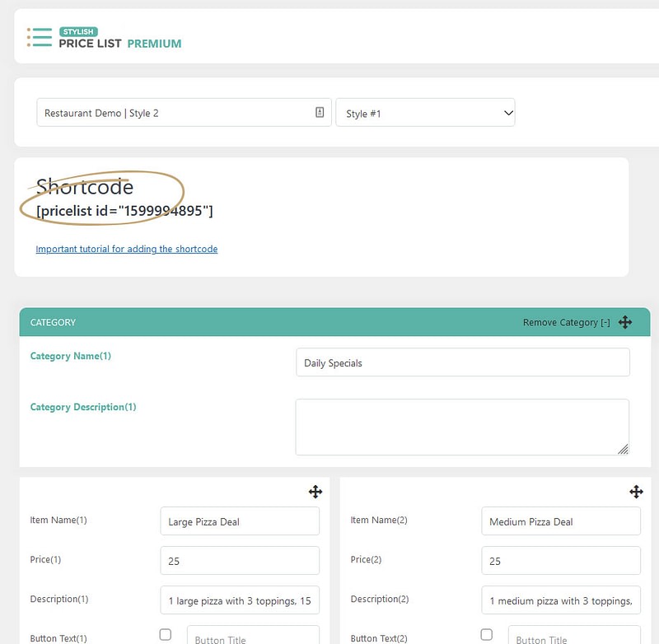Select the Shortcode section heading
659x644 pixels.
tap(83, 187)
